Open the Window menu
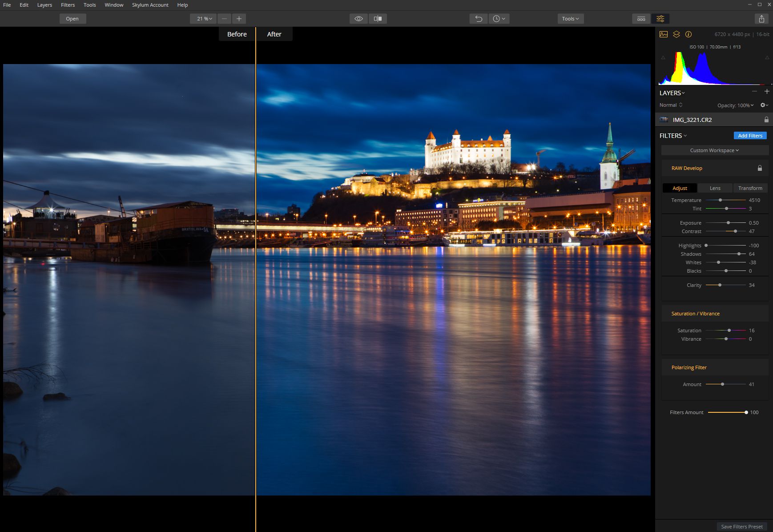The image size is (773, 532). (x=114, y=5)
